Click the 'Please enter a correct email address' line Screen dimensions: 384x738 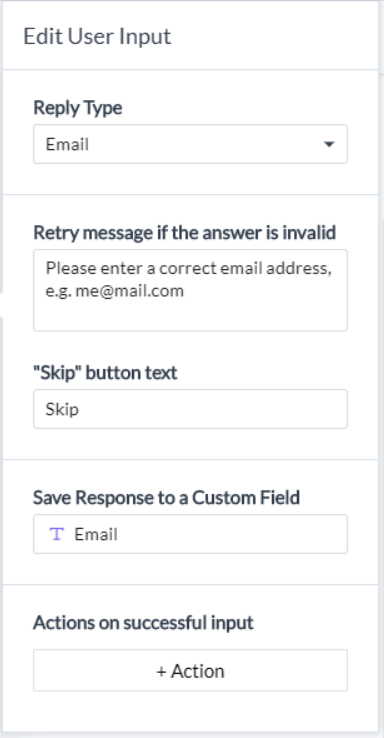click(x=189, y=268)
